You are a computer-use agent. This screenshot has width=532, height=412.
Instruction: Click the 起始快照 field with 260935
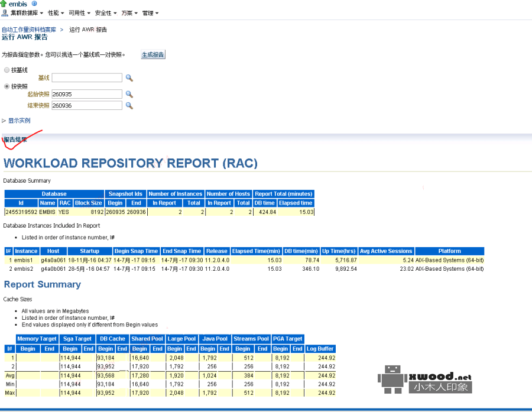pos(87,94)
